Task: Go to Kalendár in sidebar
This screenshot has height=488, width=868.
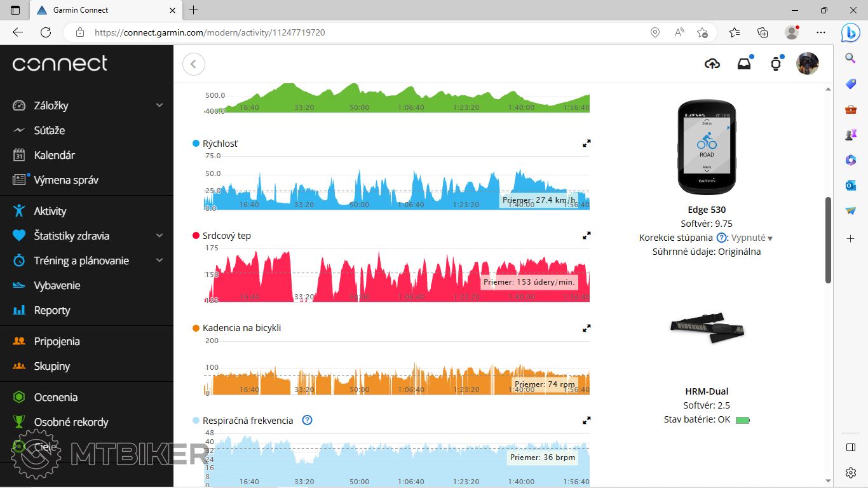Action: [54, 155]
